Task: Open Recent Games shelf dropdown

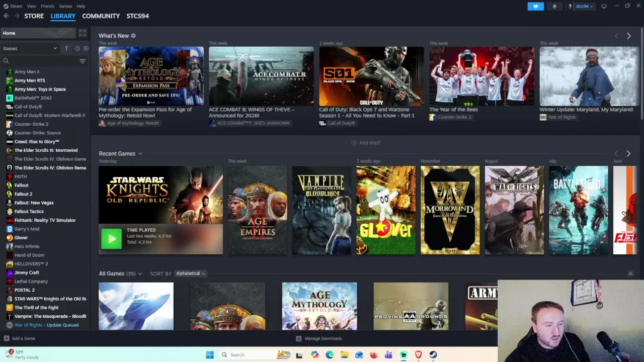Action: pos(140,154)
